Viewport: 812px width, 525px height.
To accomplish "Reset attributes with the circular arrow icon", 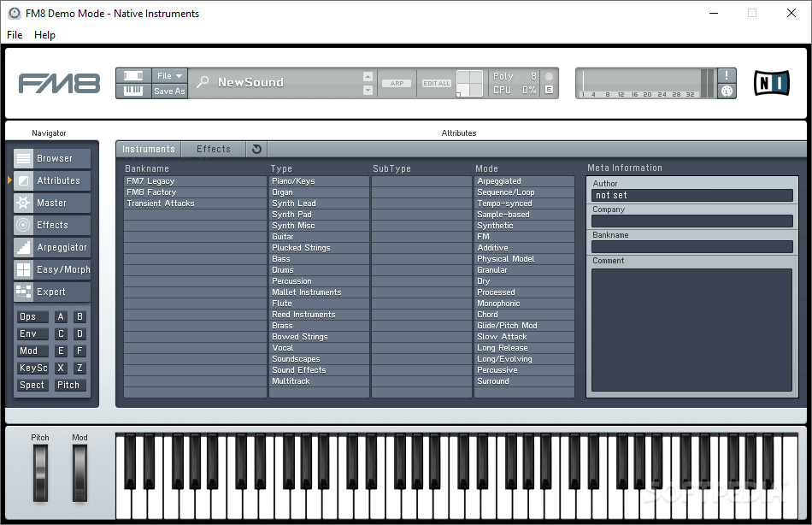I will 256,150.
